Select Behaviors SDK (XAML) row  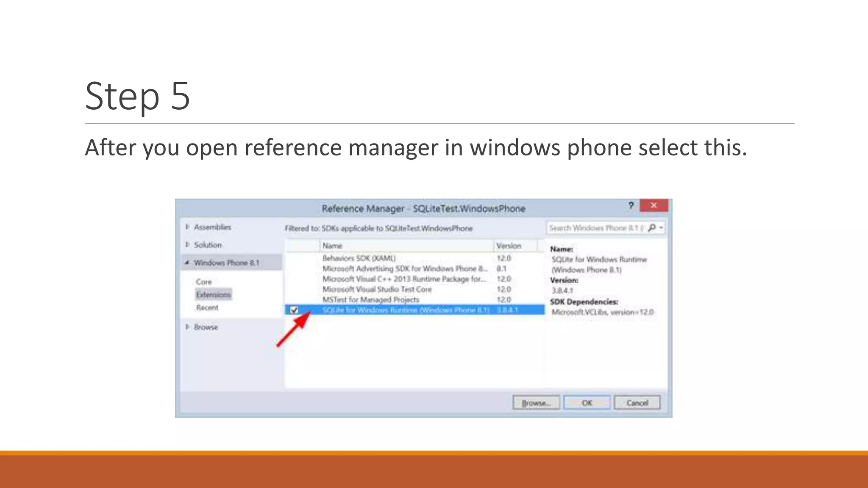pos(415,258)
